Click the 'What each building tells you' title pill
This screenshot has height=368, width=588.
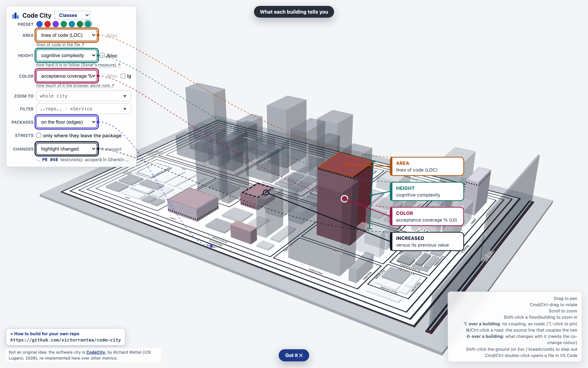coord(294,12)
